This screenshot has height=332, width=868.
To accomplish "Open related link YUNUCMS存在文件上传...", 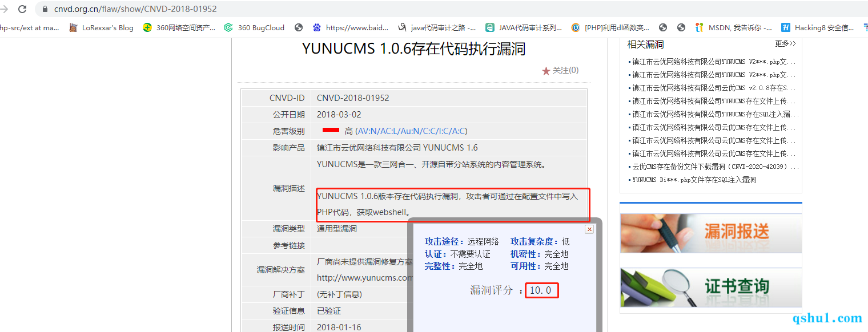I will pyautogui.click(x=714, y=101).
